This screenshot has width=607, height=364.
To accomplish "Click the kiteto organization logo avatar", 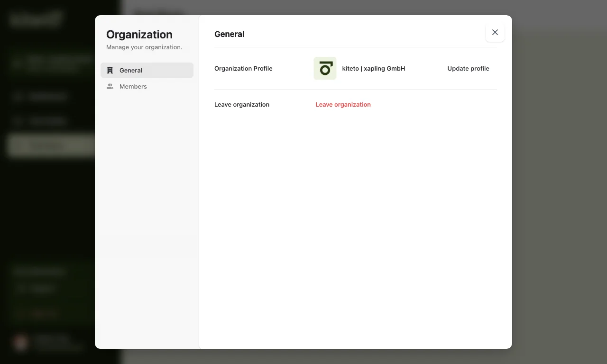I will 325,68.
